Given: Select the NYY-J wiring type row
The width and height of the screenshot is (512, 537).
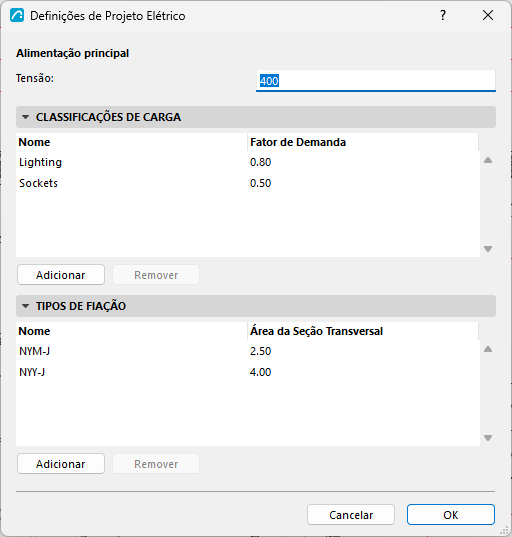Looking at the screenshot, I should (248, 372).
